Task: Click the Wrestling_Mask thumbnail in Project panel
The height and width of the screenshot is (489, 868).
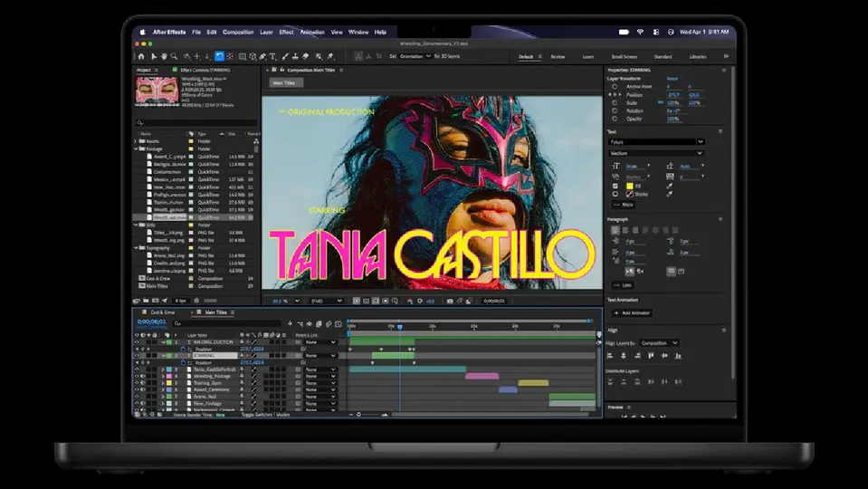Action: point(157,90)
